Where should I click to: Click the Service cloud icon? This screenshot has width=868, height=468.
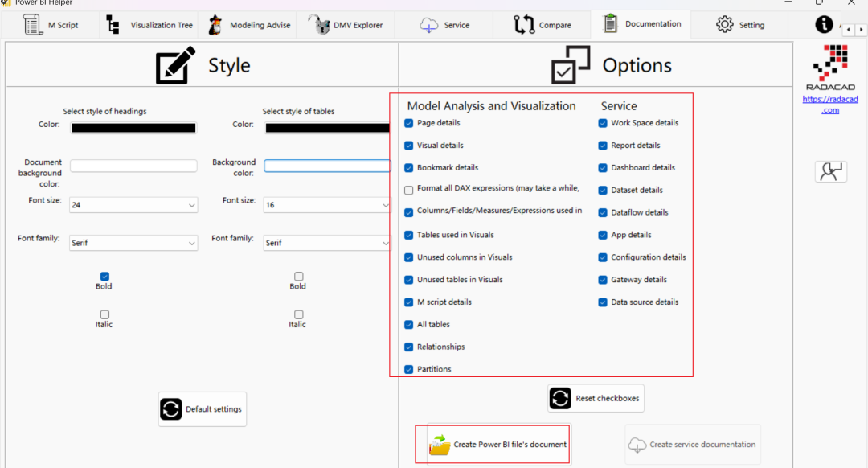(429, 25)
